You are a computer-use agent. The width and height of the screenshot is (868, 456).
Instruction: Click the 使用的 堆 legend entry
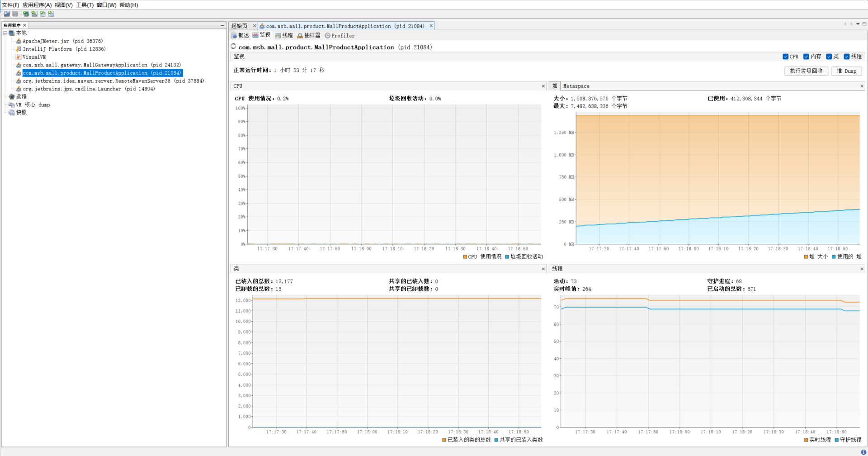point(846,256)
